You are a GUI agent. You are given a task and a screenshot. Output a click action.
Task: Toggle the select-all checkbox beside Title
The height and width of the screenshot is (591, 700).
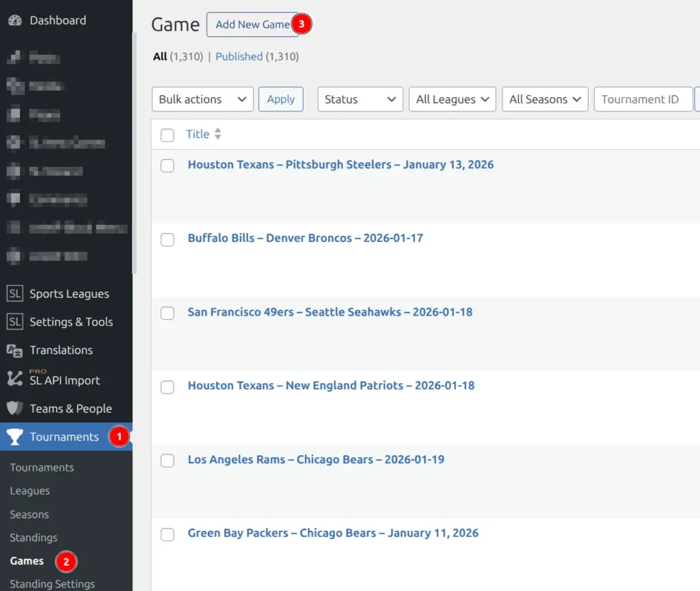(x=167, y=135)
